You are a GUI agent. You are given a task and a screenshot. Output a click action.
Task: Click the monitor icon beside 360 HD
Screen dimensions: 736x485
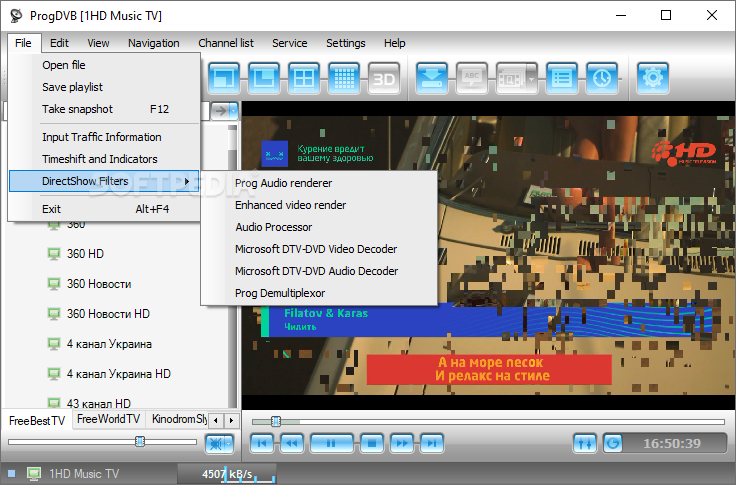click(54, 254)
